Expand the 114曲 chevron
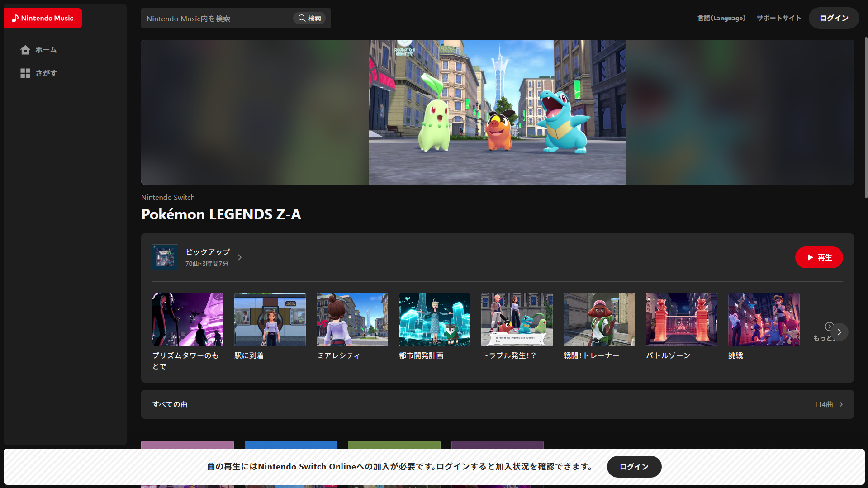The width and height of the screenshot is (868, 488). [841, 404]
